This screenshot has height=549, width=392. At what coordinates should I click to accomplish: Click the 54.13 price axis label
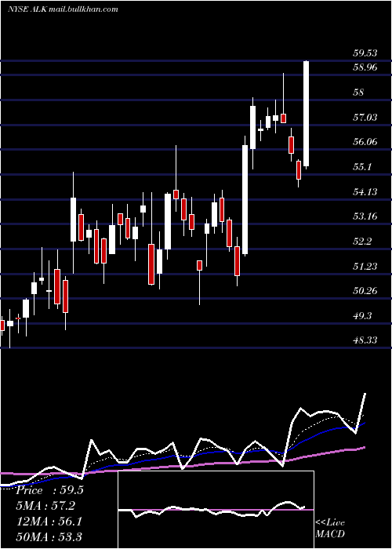tap(365, 191)
